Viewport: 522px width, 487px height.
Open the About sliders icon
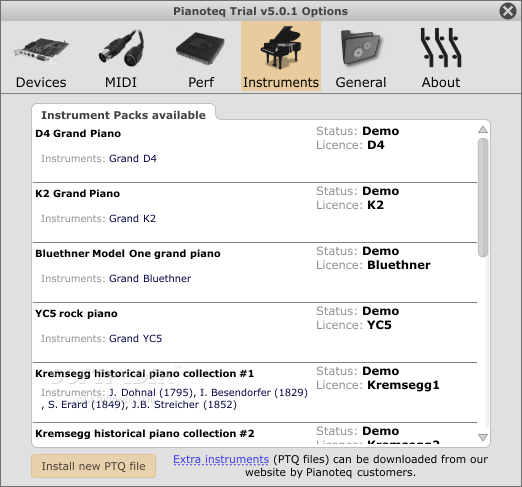click(x=441, y=47)
